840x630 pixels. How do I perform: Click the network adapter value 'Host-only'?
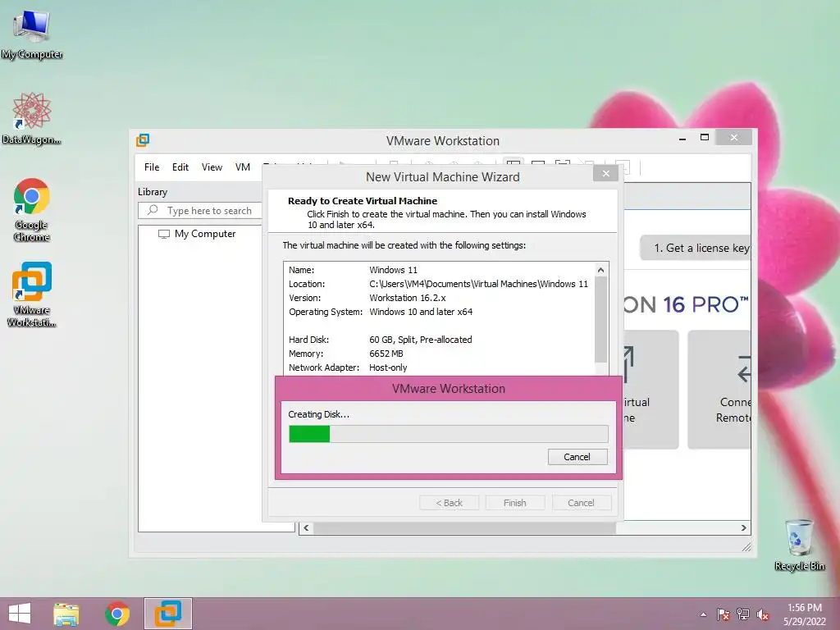click(x=388, y=367)
